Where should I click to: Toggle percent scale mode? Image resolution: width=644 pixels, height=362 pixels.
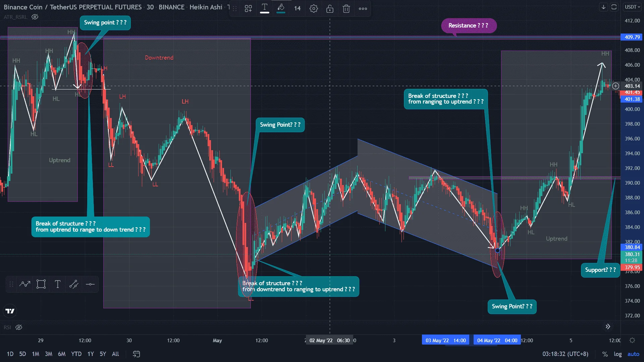[605, 354]
